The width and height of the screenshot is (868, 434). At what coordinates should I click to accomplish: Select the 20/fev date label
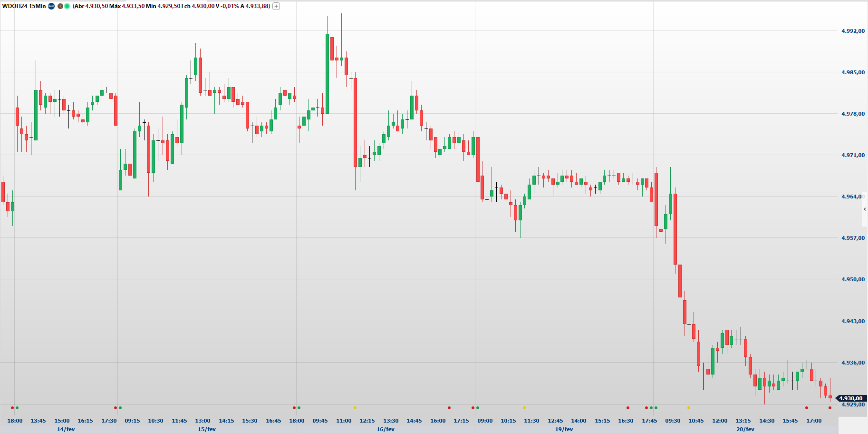(745, 429)
